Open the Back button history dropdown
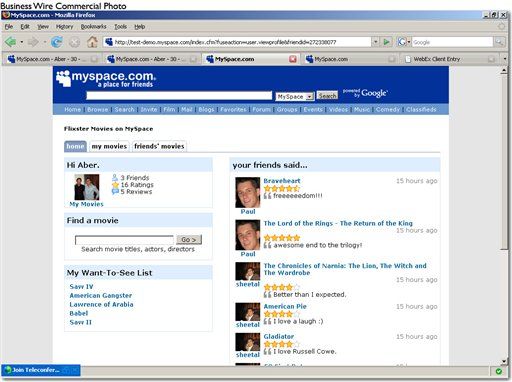 tap(22, 42)
